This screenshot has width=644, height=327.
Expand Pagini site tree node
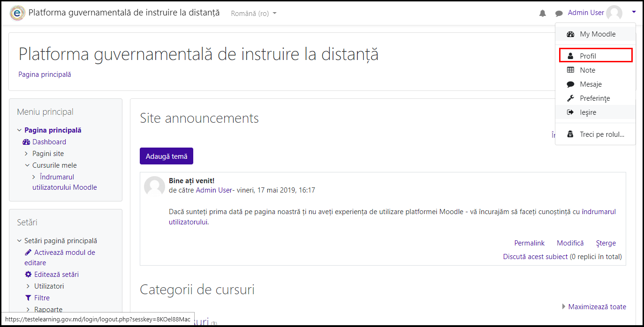27,154
